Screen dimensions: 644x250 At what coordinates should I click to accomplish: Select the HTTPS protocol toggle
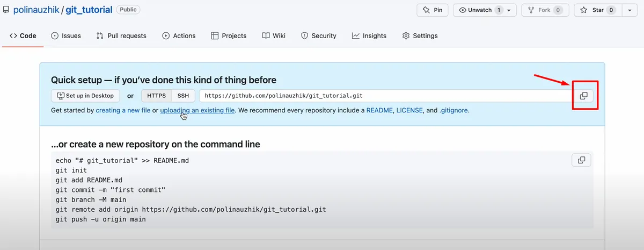156,96
